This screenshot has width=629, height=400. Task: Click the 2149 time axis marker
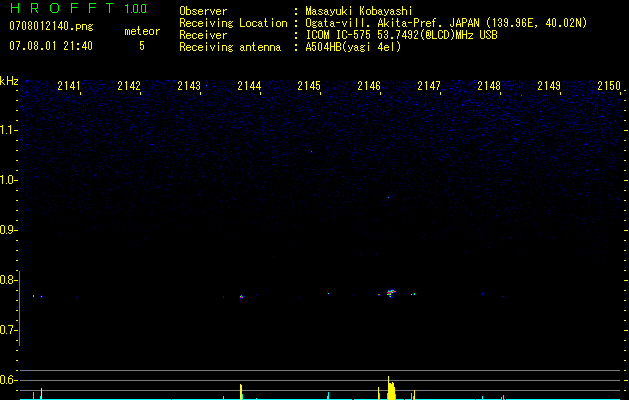pos(549,86)
